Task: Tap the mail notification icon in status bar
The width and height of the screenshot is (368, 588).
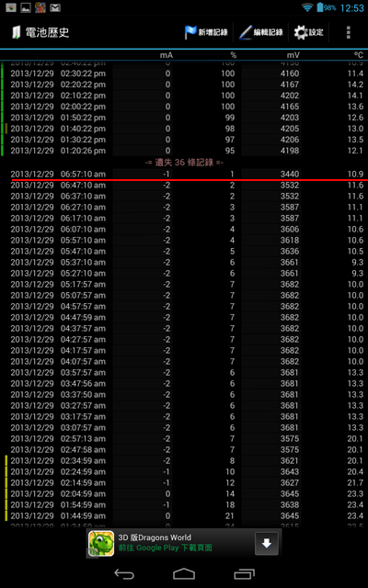Action: 55,7
